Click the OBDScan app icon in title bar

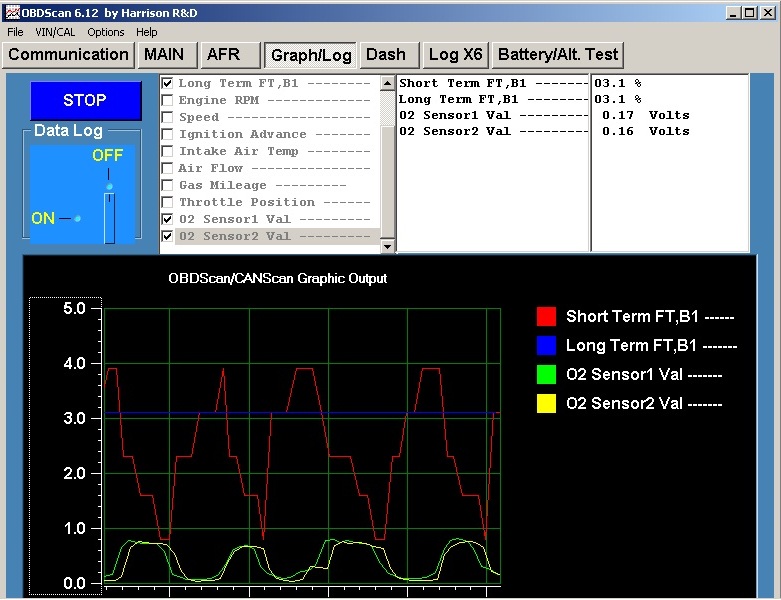(x=12, y=12)
